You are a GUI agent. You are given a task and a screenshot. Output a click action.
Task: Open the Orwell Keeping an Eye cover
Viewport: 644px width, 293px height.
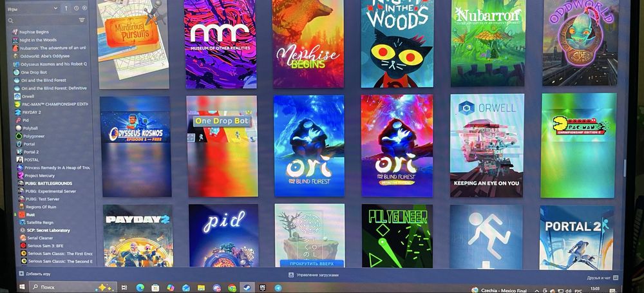pyautogui.click(x=487, y=146)
